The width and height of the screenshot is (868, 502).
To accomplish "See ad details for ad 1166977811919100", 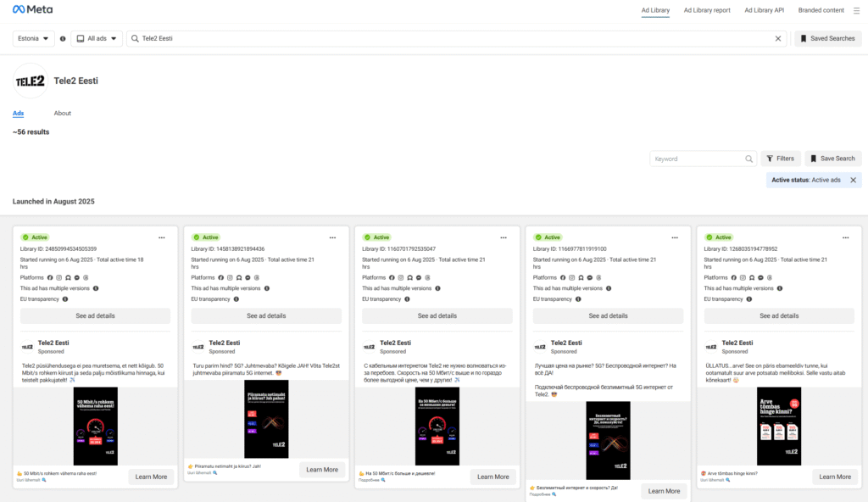I will 608,315.
